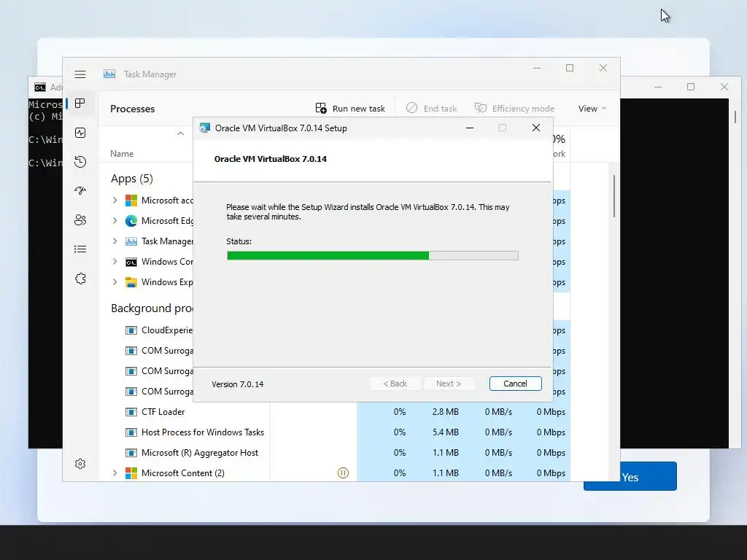Select the Host Process for Windows Tasks row
Screen dimensions: 747x560
coord(334,432)
